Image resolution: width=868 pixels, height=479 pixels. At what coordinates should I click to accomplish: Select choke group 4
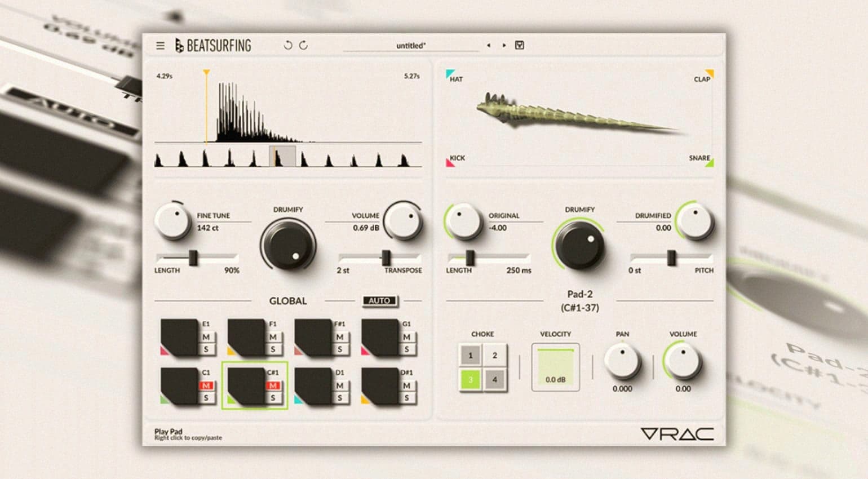coord(495,380)
